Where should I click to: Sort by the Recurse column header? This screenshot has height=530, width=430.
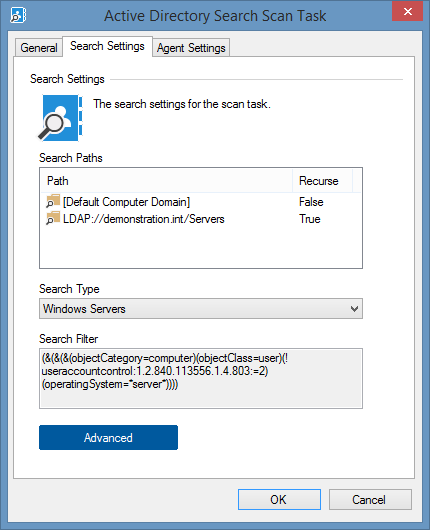click(x=322, y=181)
